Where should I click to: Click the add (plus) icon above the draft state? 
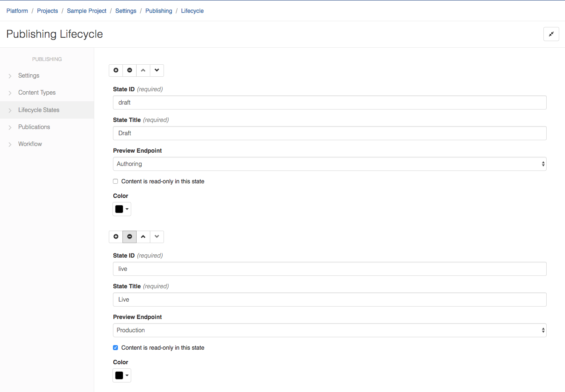click(116, 71)
